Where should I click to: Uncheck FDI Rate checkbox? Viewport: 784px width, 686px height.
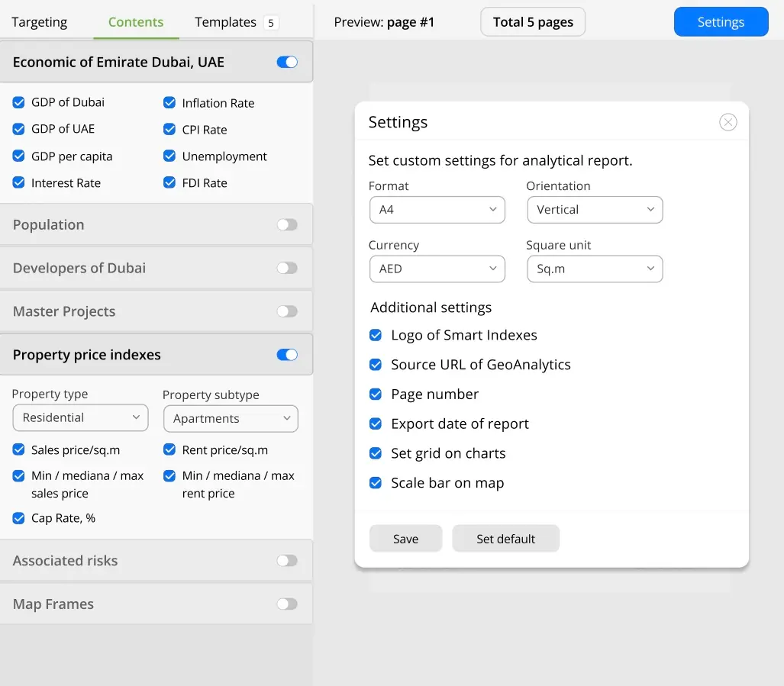(169, 182)
